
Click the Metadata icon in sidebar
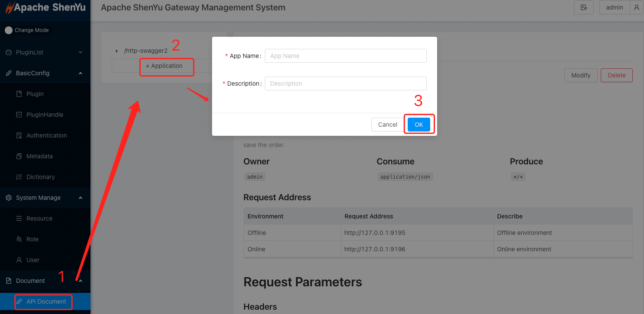point(19,156)
